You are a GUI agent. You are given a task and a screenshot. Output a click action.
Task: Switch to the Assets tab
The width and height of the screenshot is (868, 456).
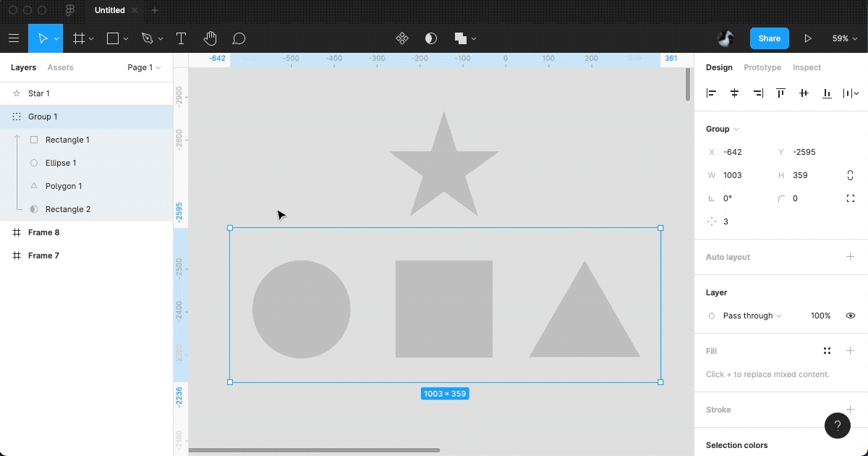(60, 67)
